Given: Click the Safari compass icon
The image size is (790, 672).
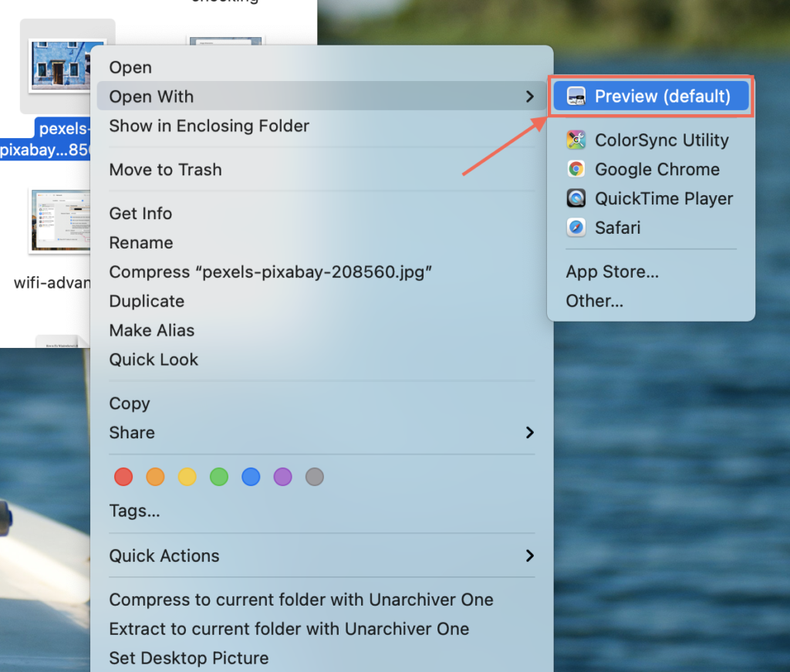Looking at the screenshot, I should click(x=576, y=228).
